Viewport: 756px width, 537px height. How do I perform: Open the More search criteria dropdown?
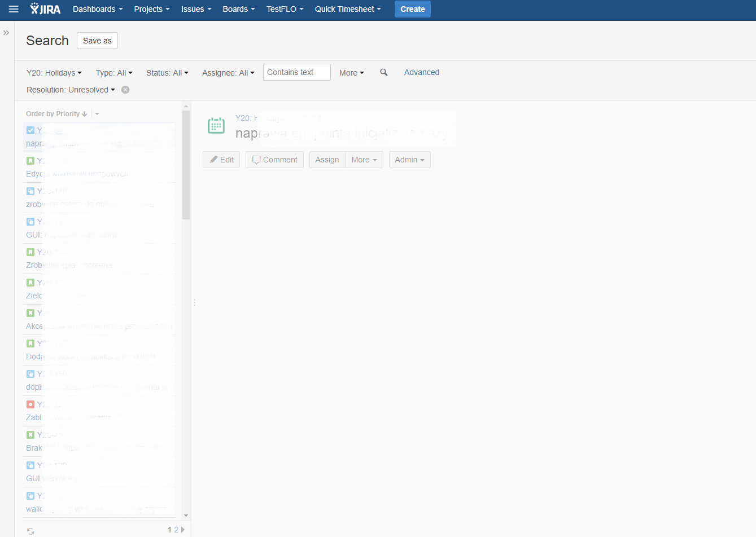pyautogui.click(x=352, y=73)
